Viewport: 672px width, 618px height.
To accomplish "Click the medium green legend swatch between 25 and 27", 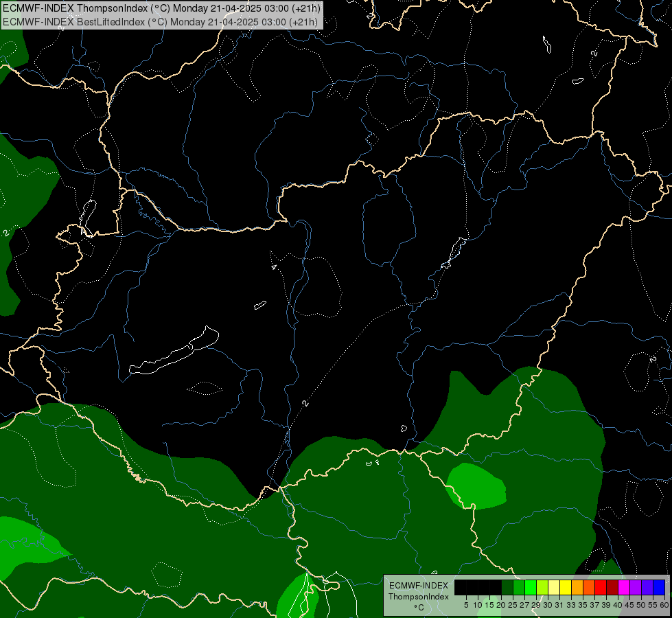I will click(519, 587).
